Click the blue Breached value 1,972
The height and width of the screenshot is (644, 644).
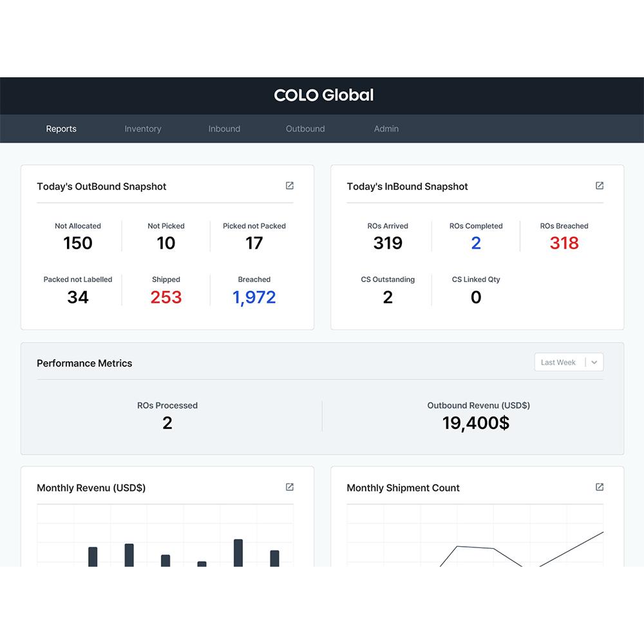(254, 297)
